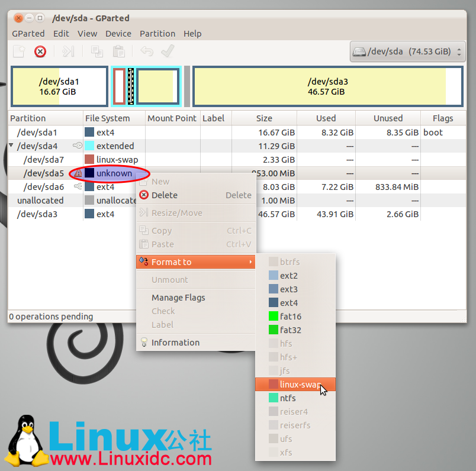Collapse the /dev/sda4 extended partition tree
This screenshot has height=471, width=476.
(12, 146)
